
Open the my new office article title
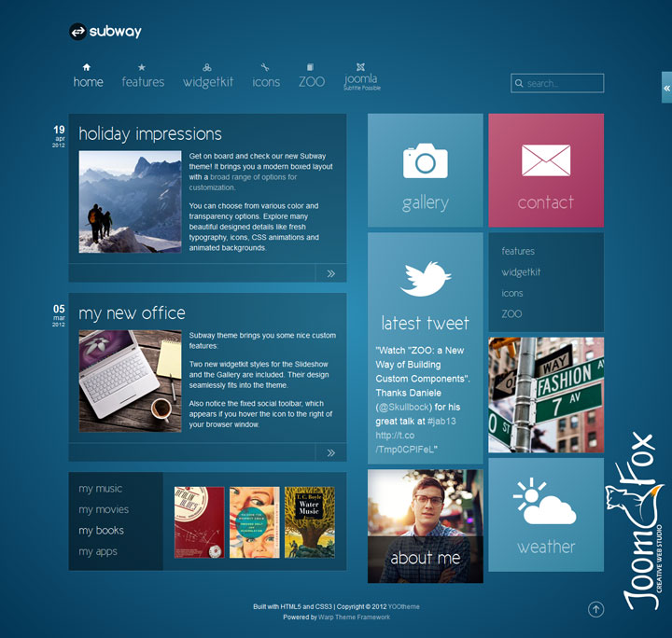132,313
